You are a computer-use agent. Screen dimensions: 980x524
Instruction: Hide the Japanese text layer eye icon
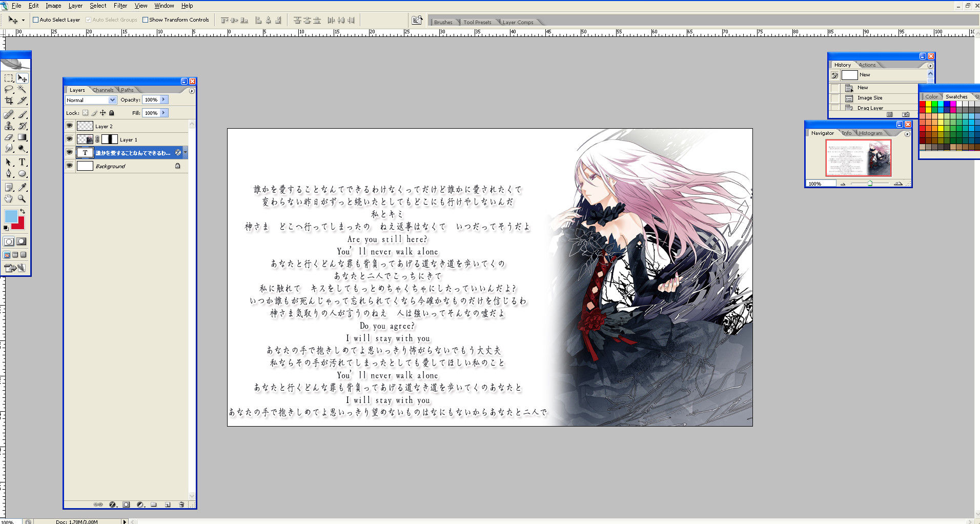[x=70, y=152]
